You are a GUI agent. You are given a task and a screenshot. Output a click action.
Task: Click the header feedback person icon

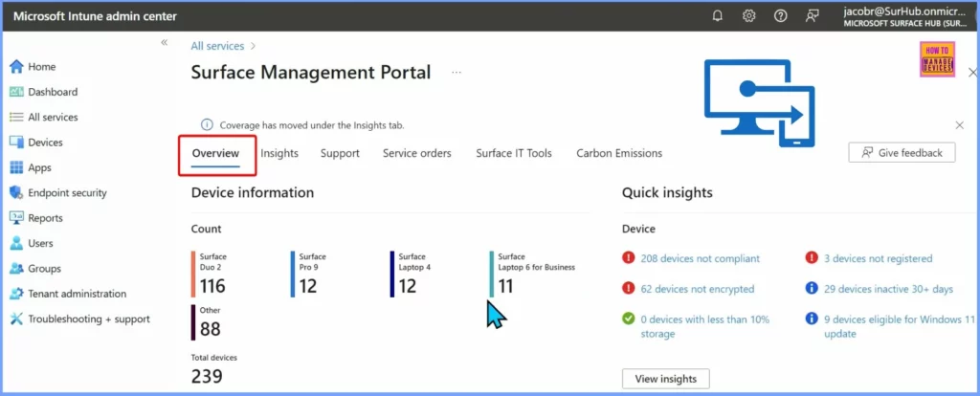[x=812, y=16]
